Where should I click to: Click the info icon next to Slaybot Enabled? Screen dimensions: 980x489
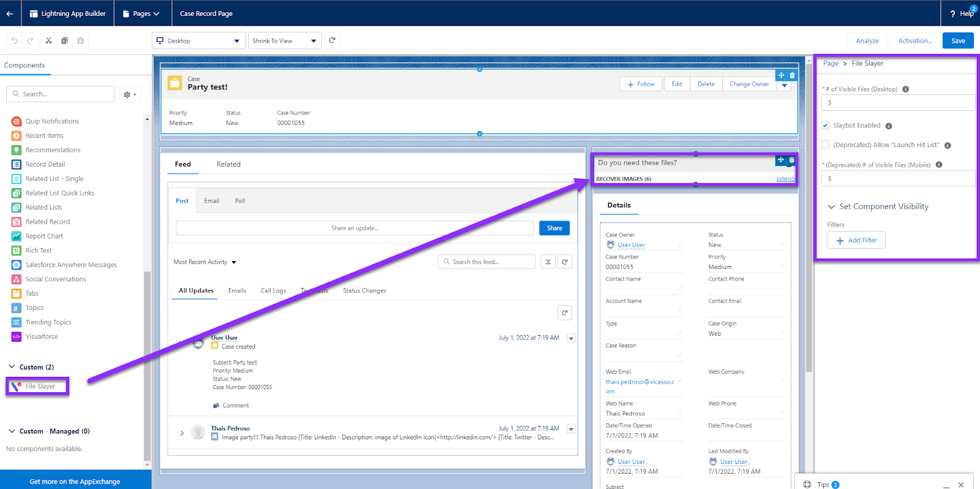889,126
